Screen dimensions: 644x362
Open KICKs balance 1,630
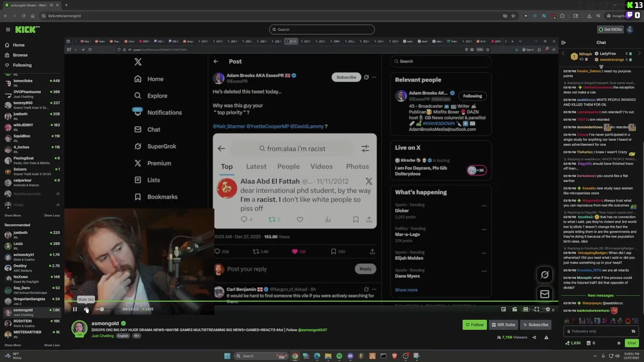point(573,343)
